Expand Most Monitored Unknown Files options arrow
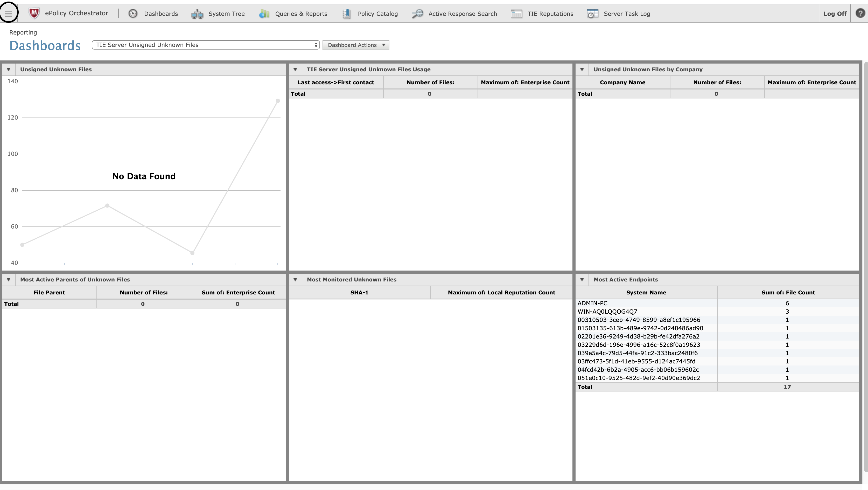The width and height of the screenshot is (868, 490). click(295, 280)
